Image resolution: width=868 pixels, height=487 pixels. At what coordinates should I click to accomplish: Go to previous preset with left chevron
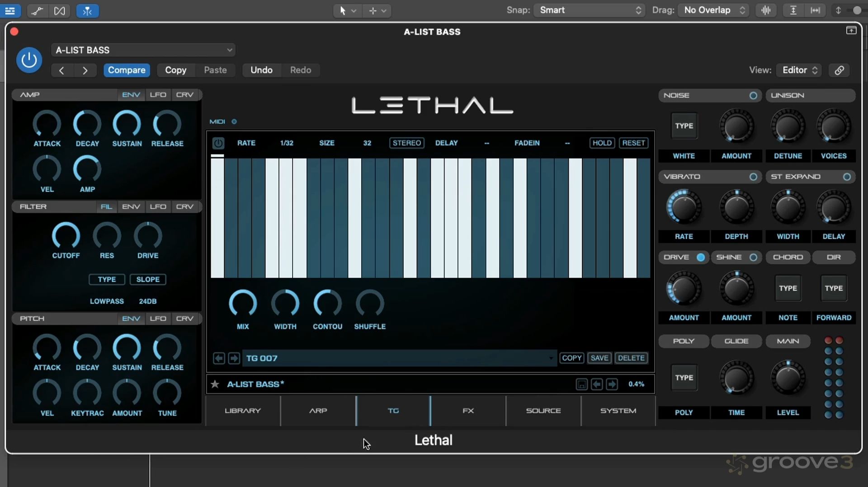61,70
